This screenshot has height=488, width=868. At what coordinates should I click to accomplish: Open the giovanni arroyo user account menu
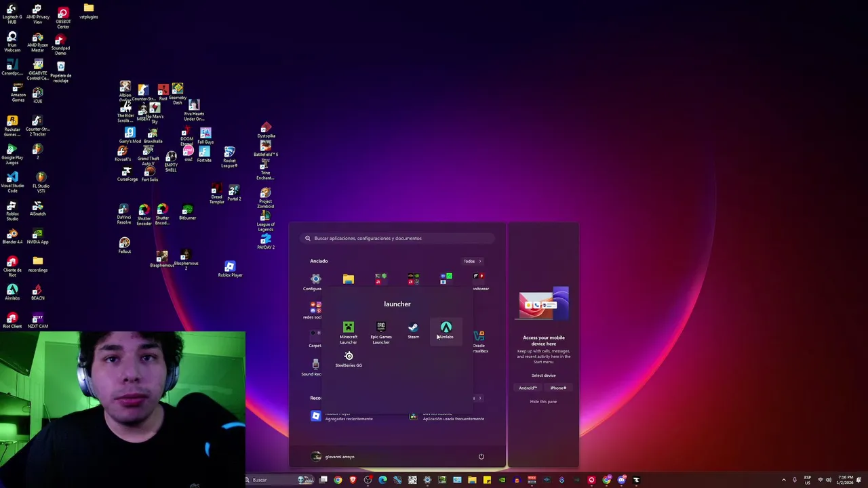(x=333, y=456)
